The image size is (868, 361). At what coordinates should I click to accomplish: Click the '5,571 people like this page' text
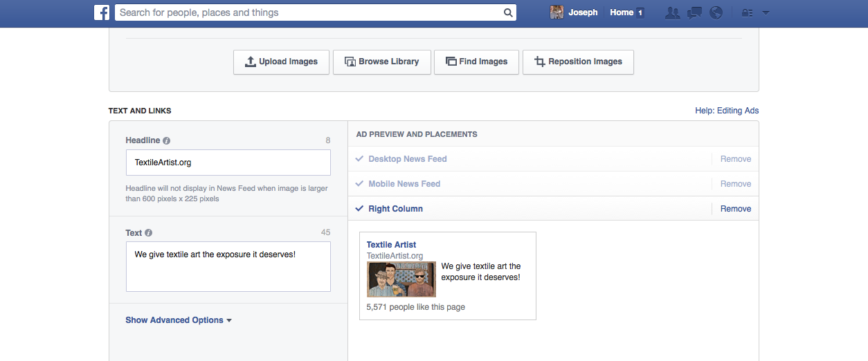click(x=415, y=307)
